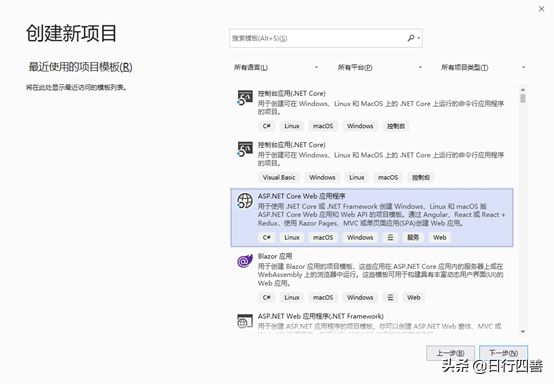Click the template list scroll down arrow
The image size is (554, 384).
[x=523, y=331]
